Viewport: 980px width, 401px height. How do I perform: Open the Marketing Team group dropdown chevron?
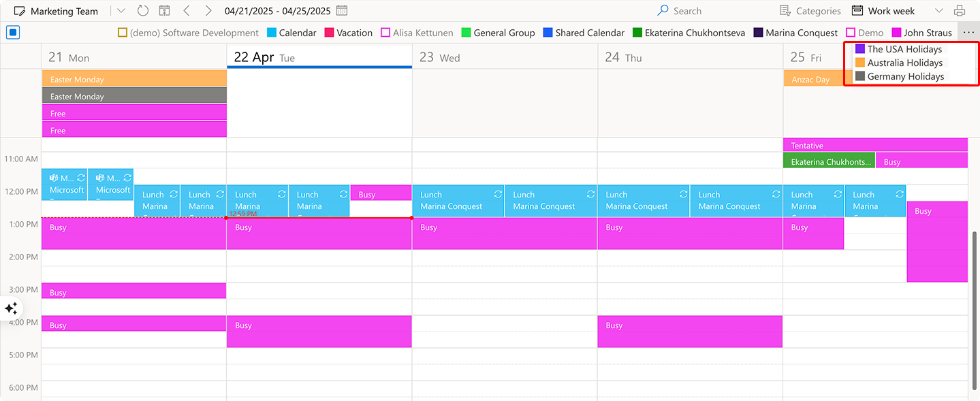(121, 11)
